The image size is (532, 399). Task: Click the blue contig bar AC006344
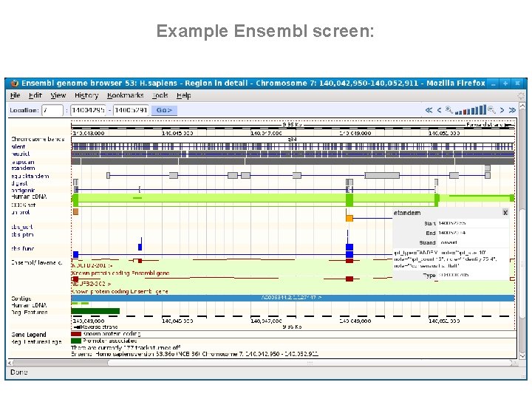point(293,298)
